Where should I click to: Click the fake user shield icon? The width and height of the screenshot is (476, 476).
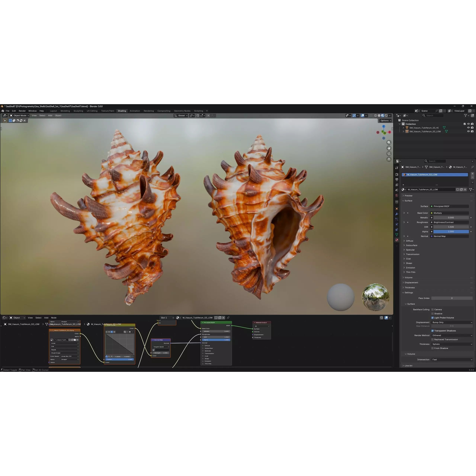458,190
